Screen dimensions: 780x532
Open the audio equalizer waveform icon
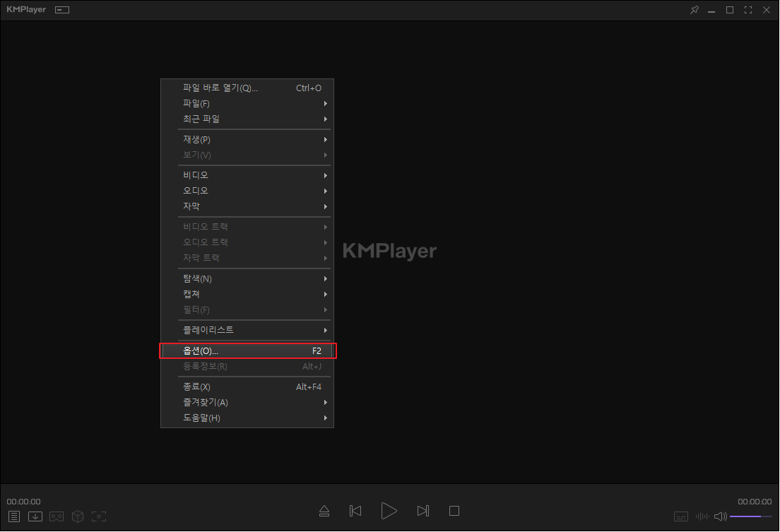click(702, 516)
